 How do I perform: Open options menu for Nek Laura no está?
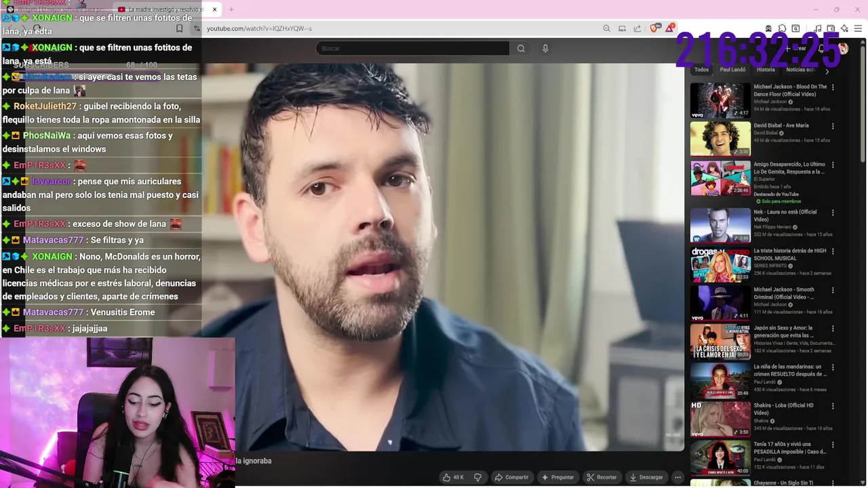(x=833, y=212)
